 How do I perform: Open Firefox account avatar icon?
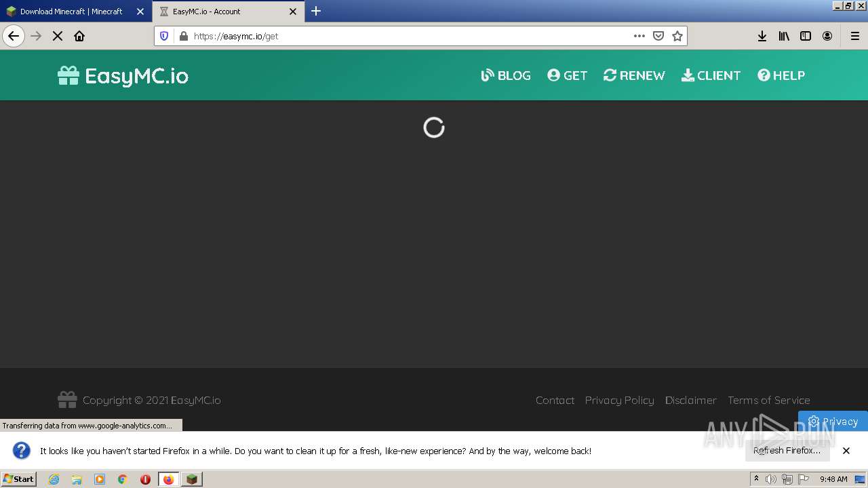point(827,36)
